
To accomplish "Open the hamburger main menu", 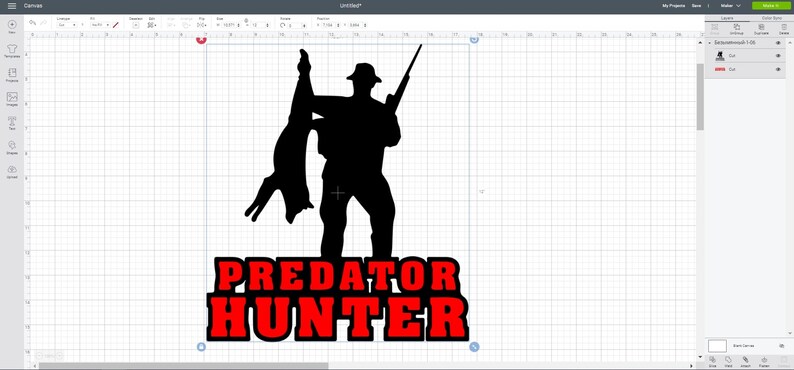I will pos(12,6).
